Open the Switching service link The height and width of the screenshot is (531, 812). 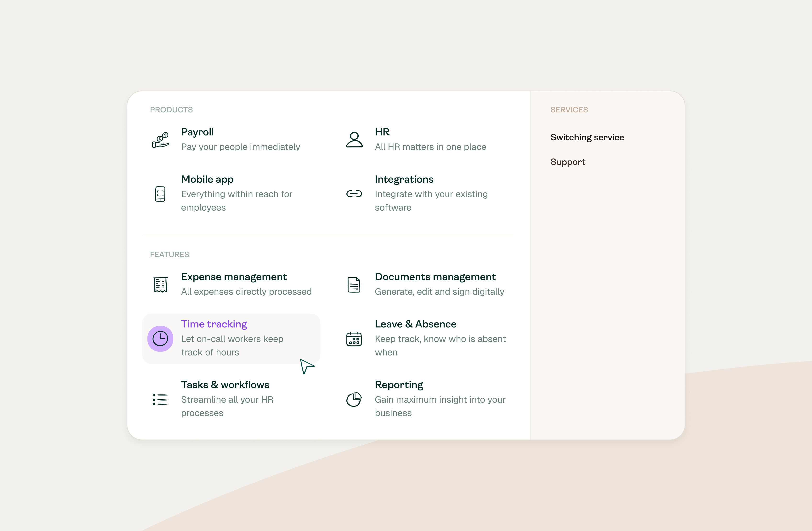tap(587, 137)
